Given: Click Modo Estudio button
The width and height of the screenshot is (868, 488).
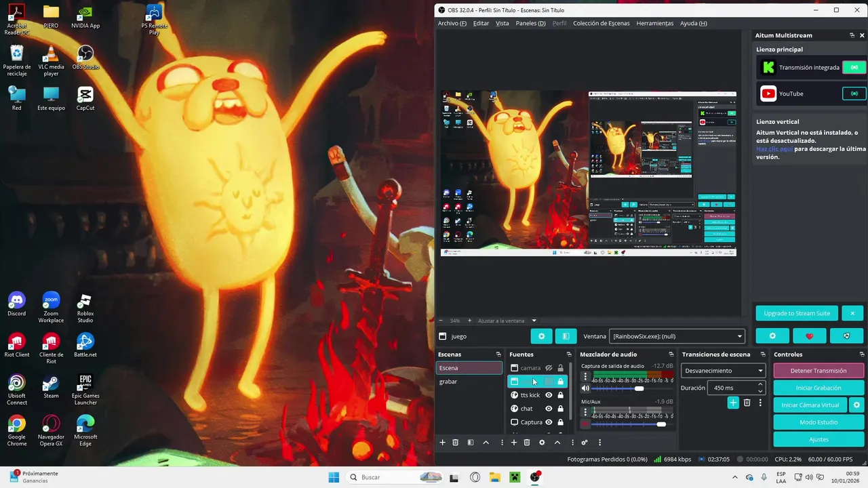Looking at the screenshot, I should coord(818,422).
